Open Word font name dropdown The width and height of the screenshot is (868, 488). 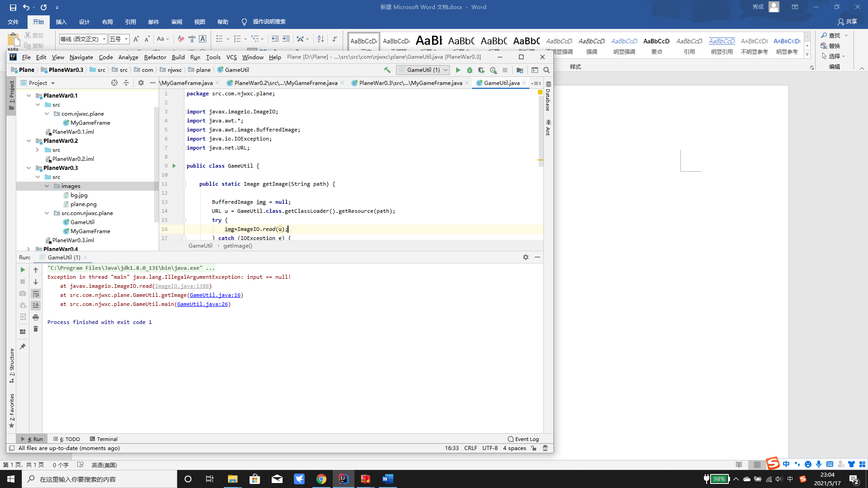coord(104,39)
